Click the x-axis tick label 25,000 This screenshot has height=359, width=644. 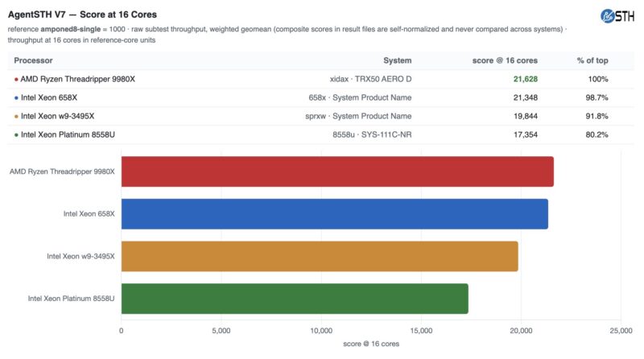[x=621, y=331]
